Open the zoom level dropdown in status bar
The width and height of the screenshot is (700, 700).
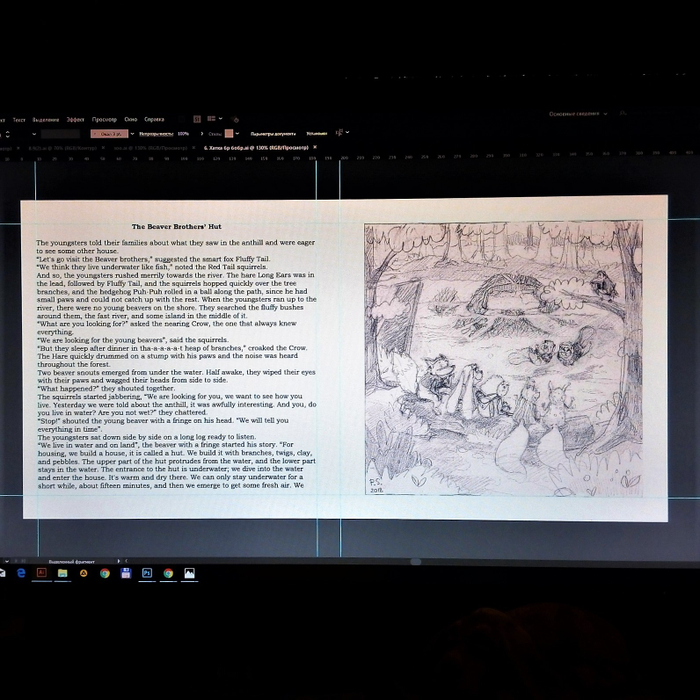6,561
